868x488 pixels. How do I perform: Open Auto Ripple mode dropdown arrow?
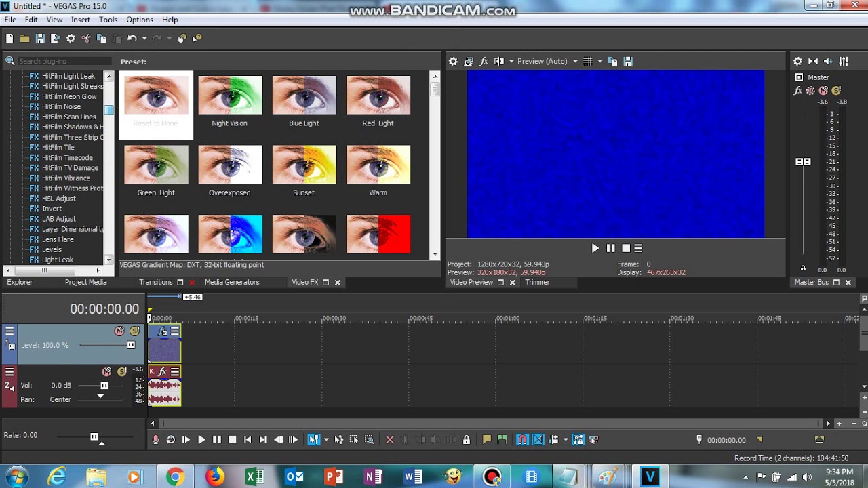pos(566,440)
